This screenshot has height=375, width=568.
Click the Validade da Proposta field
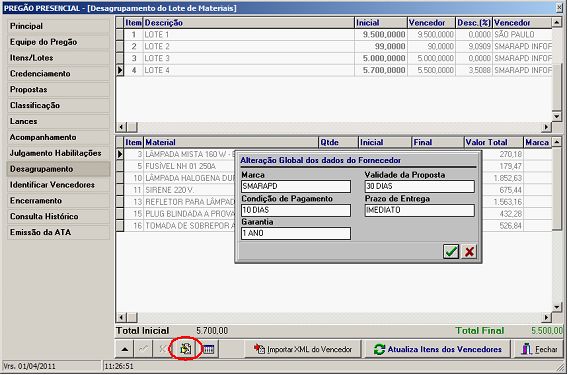click(x=420, y=187)
